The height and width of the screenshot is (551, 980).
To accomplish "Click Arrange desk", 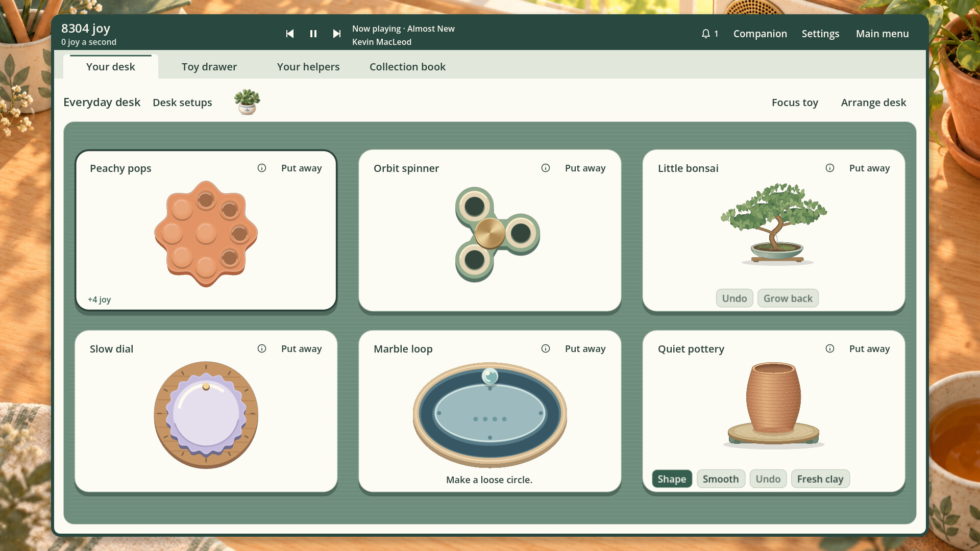I will pyautogui.click(x=873, y=103).
